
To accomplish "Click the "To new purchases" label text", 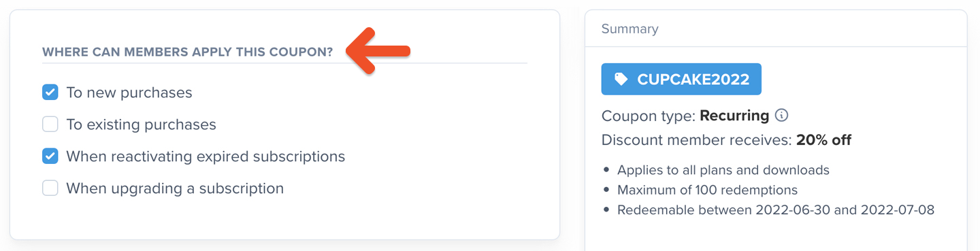I will 129,93.
